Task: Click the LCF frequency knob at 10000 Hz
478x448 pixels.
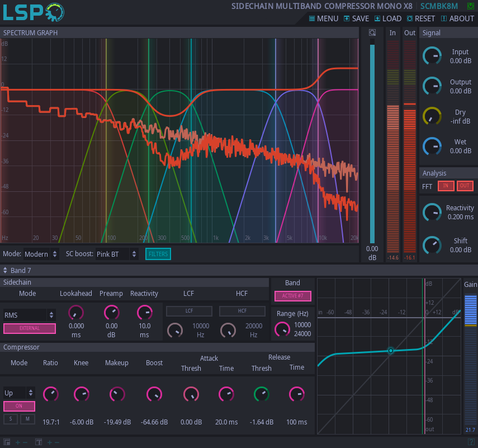Action: 175,331
